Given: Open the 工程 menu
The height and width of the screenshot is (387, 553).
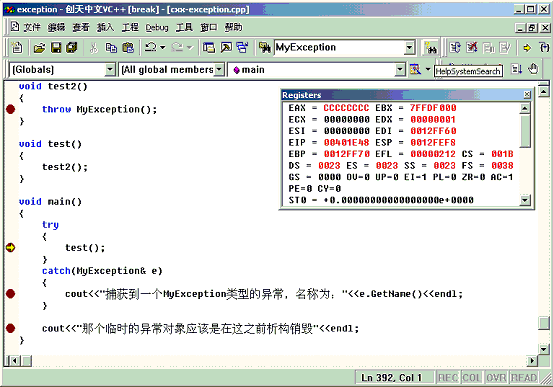Looking at the screenshot, I should point(130,27).
